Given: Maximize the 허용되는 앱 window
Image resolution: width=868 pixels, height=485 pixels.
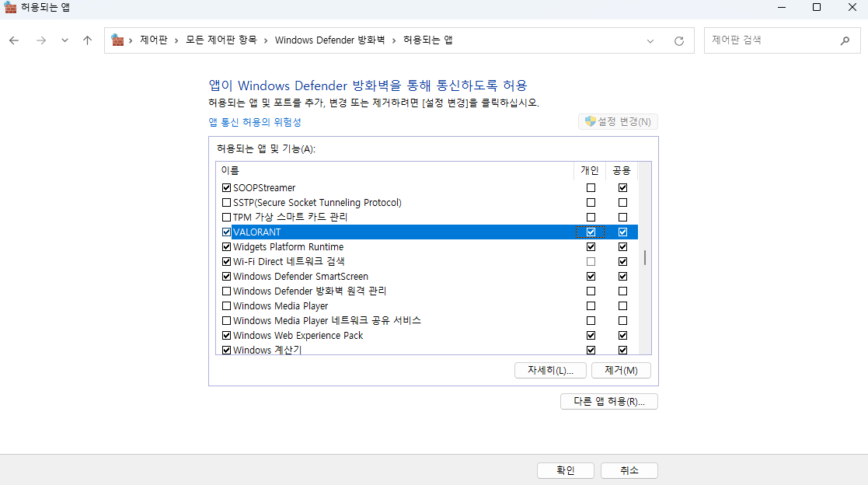Looking at the screenshot, I should [x=817, y=7].
